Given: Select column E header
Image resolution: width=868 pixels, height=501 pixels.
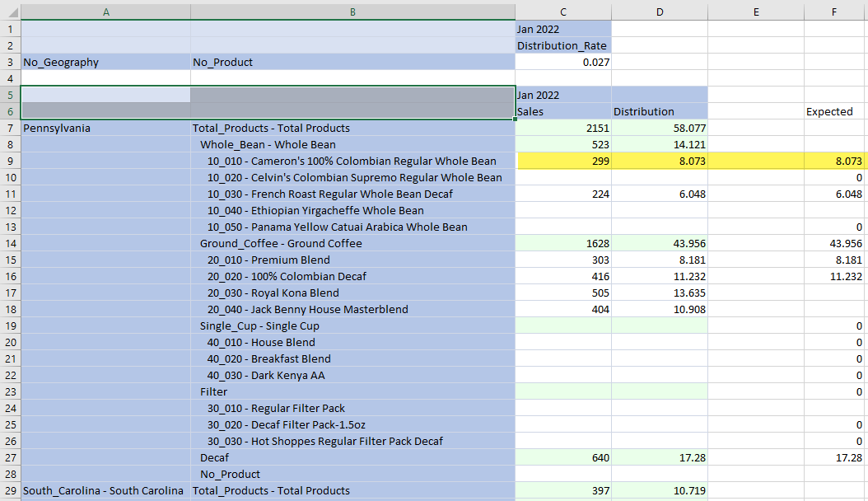Looking at the screenshot, I should (756, 12).
